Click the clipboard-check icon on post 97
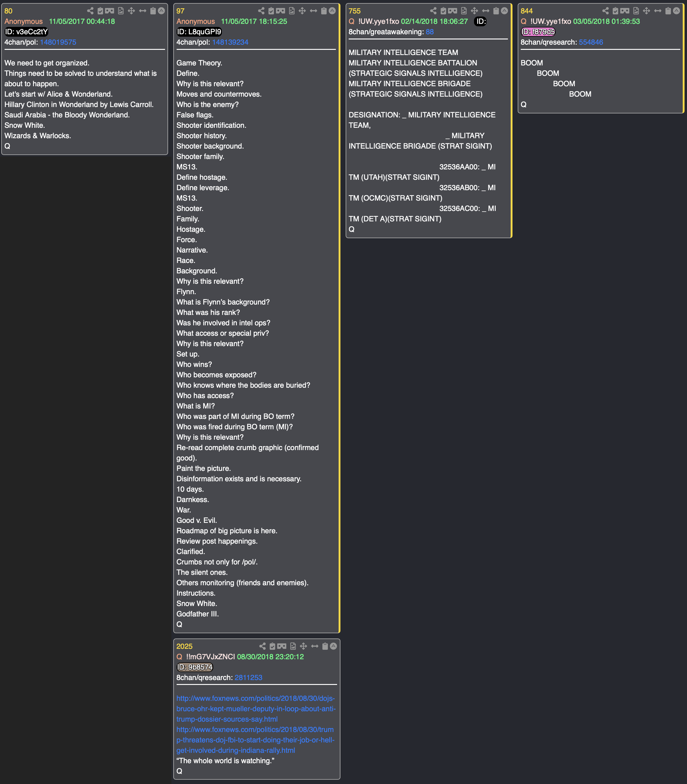687x784 pixels. [x=271, y=11]
